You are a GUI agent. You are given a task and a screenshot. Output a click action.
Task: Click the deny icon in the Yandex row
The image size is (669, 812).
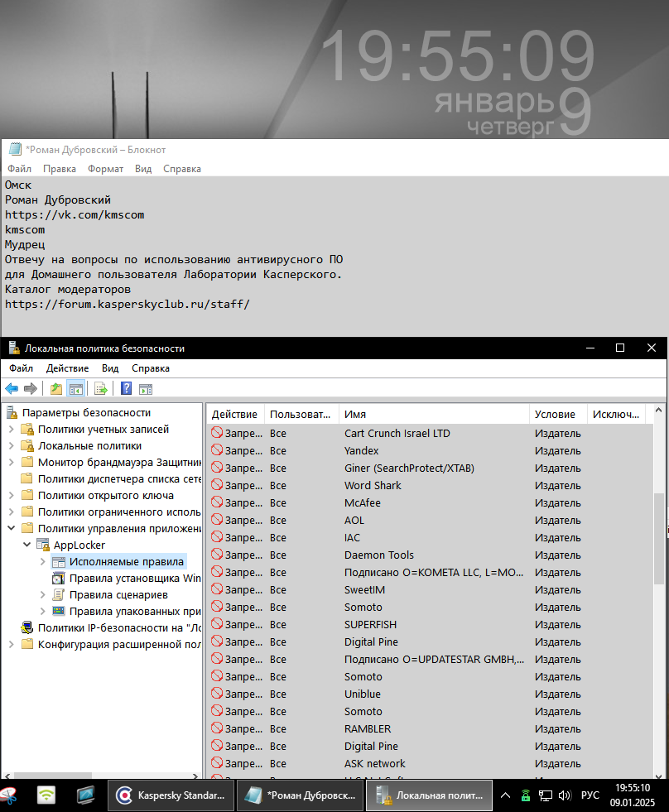[217, 450]
